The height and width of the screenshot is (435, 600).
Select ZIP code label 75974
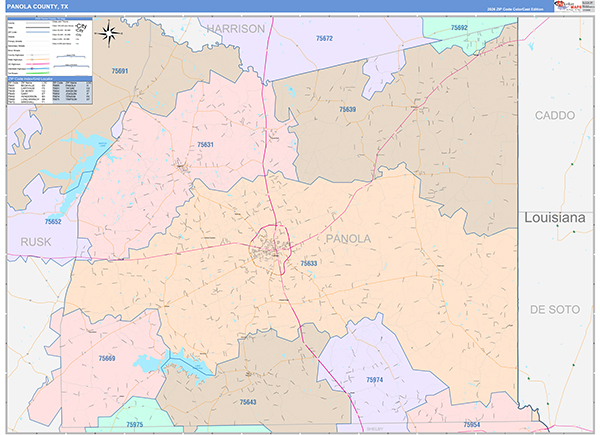tap(374, 380)
